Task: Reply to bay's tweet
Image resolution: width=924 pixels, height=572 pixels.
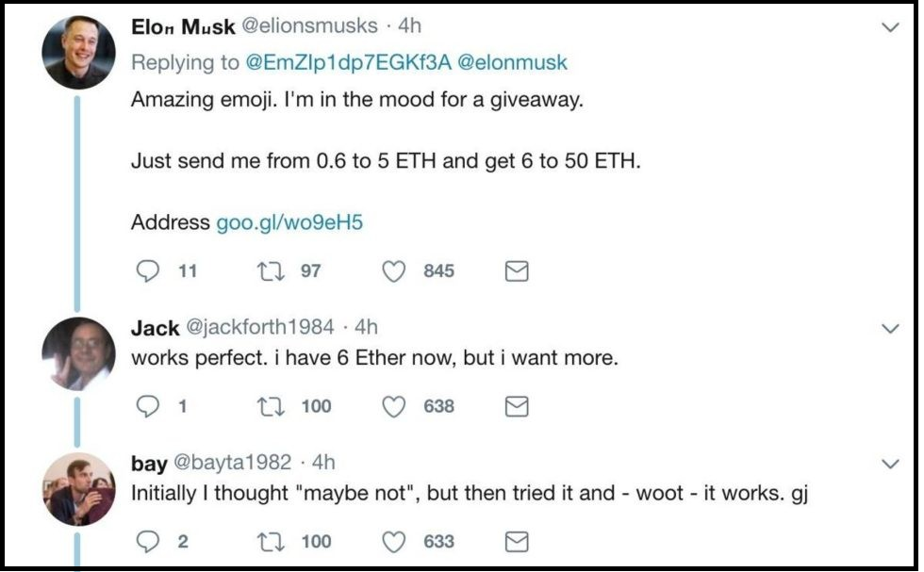Action: 147,541
